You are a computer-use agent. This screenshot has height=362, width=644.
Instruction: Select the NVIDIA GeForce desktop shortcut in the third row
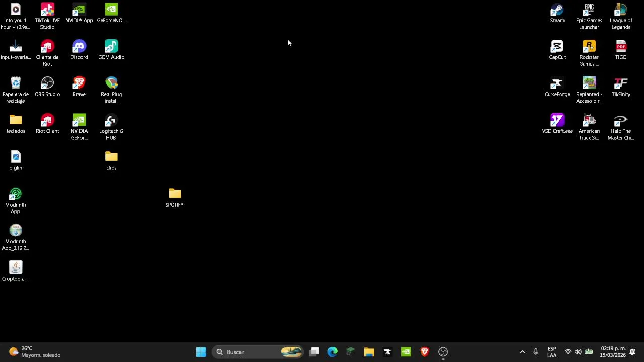coord(79,127)
